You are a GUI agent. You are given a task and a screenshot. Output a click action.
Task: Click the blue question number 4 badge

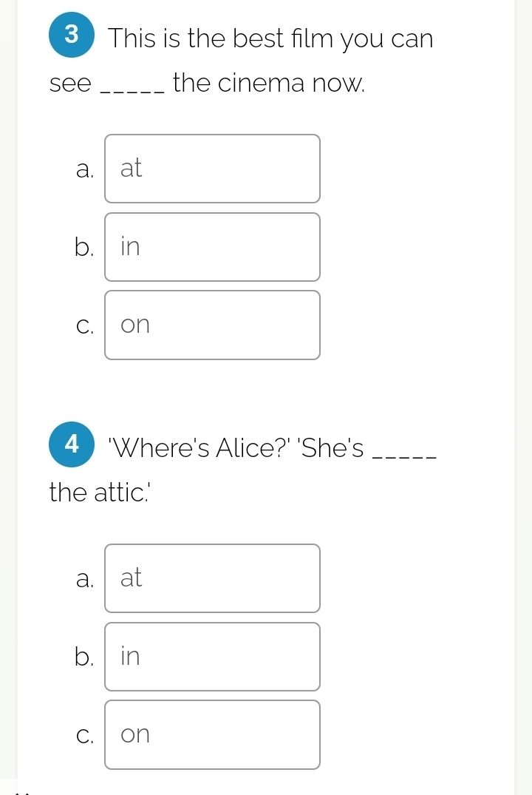tap(71, 444)
